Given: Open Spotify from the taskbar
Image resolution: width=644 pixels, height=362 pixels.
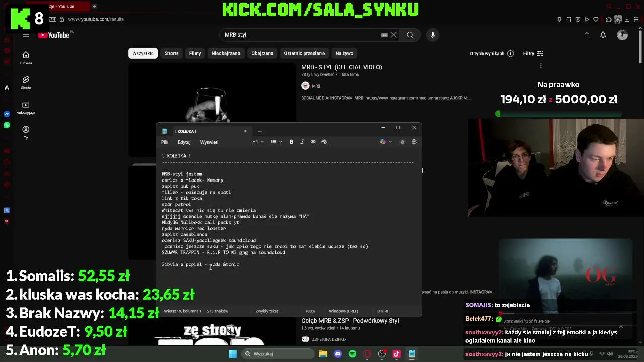Looking at the screenshot, I should point(352,354).
